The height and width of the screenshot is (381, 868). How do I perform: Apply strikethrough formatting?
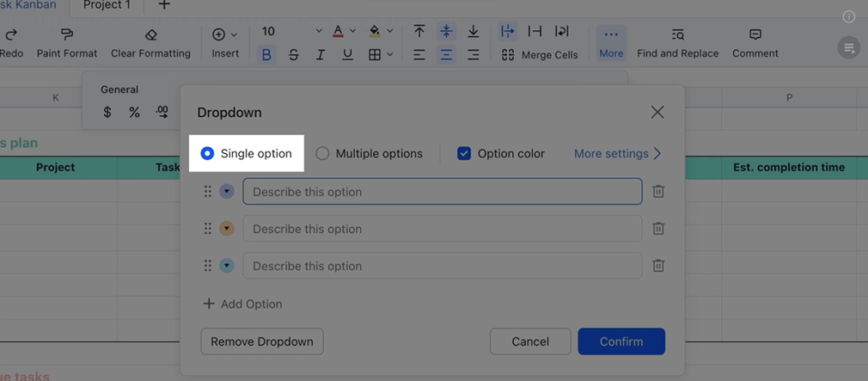294,54
